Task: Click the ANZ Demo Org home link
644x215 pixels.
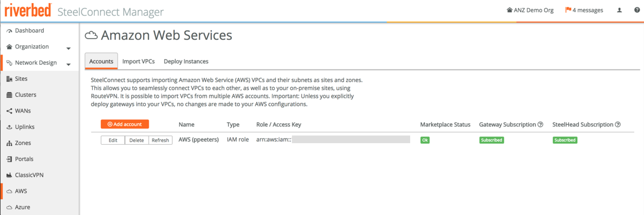Action: [x=530, y=10]
